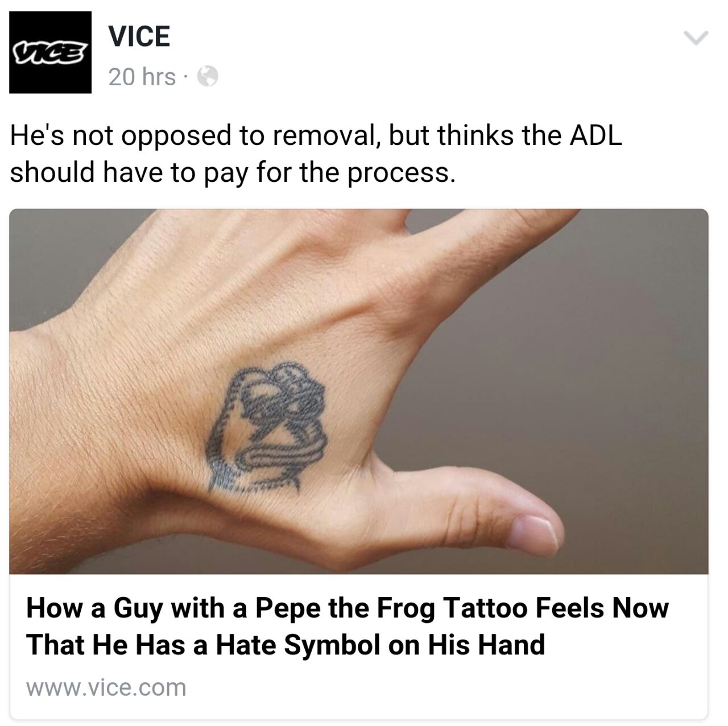This screenshot has width=728, height=726.
Task: Open the VICE page name link
Action: pyautogui.click(x=139, y=36)
